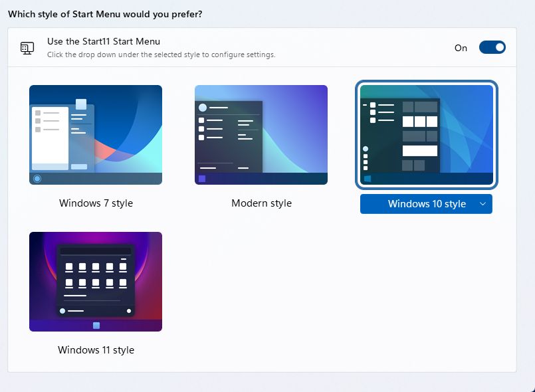Expand the Windows 10 style dropdown chevron
535x392 pixels.
click(482, 204)
